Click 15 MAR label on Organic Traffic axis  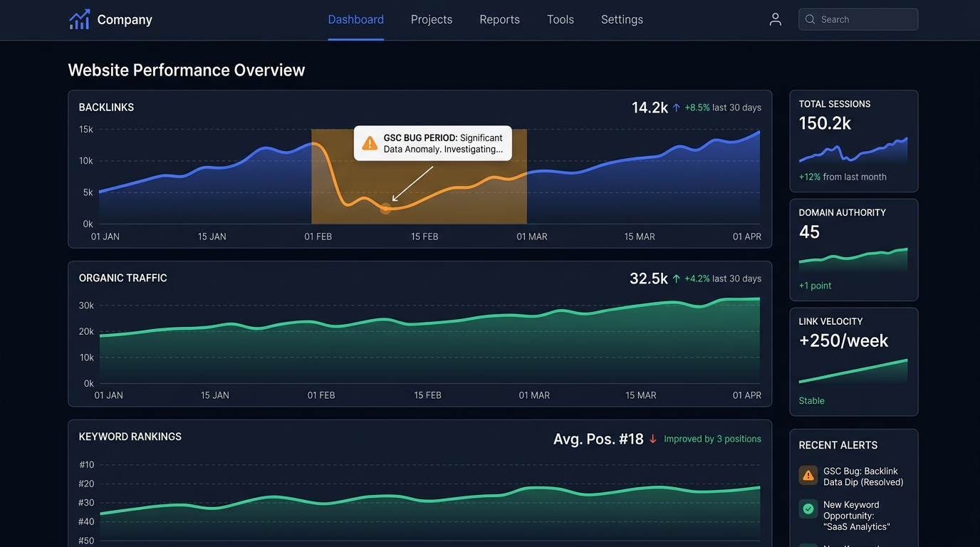point(641,395)
